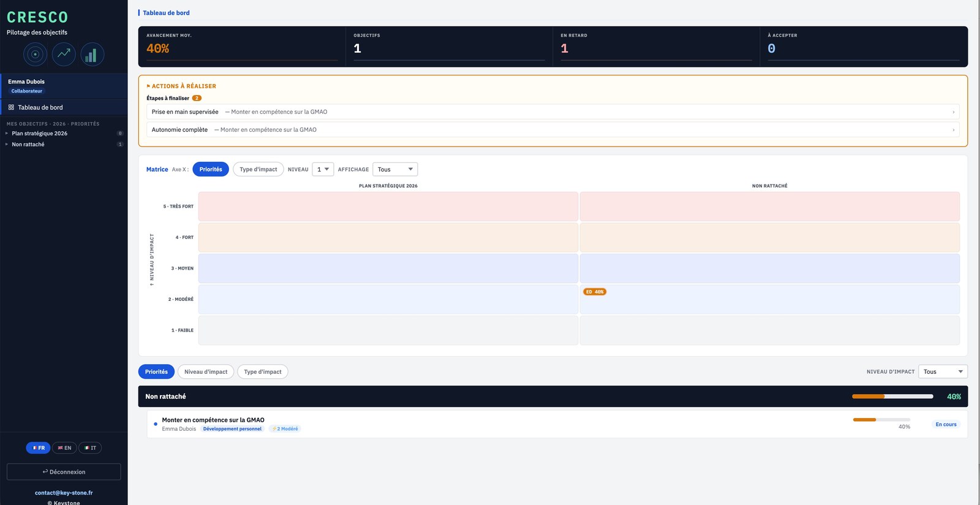
Task: Open the Niveau d'impact dropdown
Action: (x=943, y=371)
